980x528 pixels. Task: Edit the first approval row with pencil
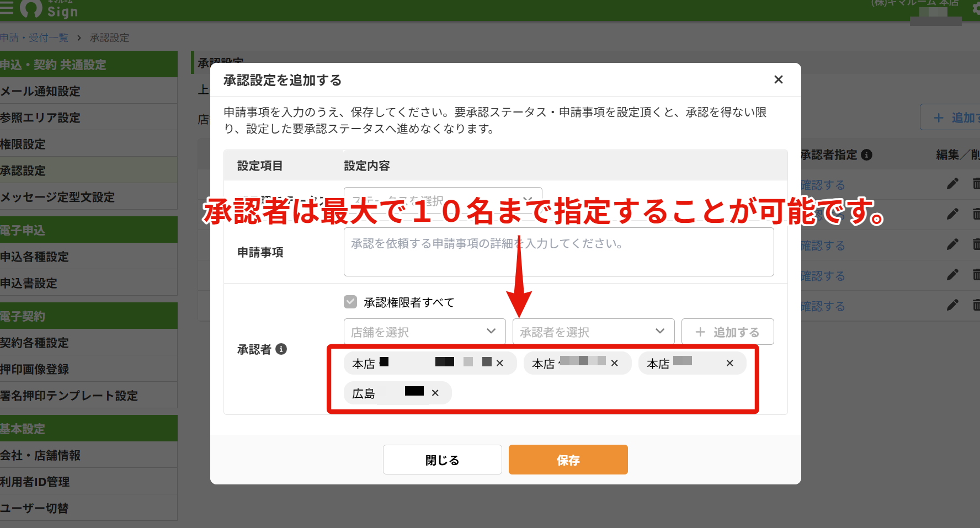pyautogui.click(x=952, y=184)
